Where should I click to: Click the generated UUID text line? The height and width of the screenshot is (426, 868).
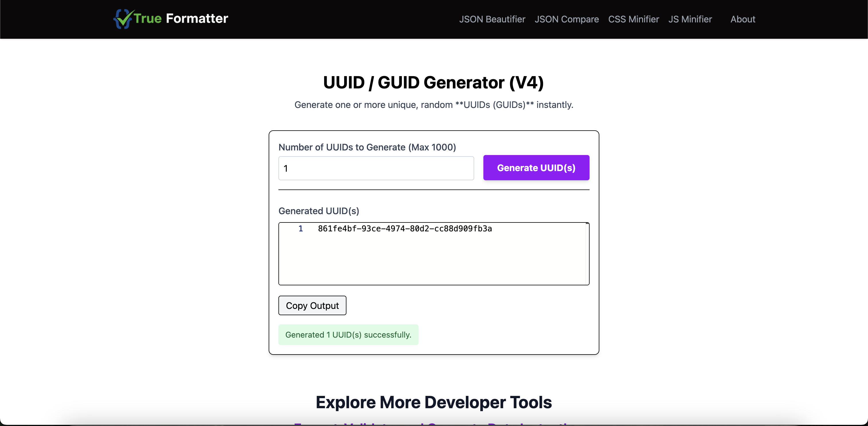click(x=404, y=229)
